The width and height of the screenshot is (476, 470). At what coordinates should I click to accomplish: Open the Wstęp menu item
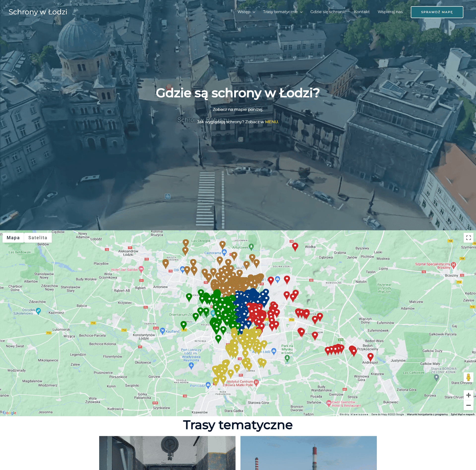(244, 12)
